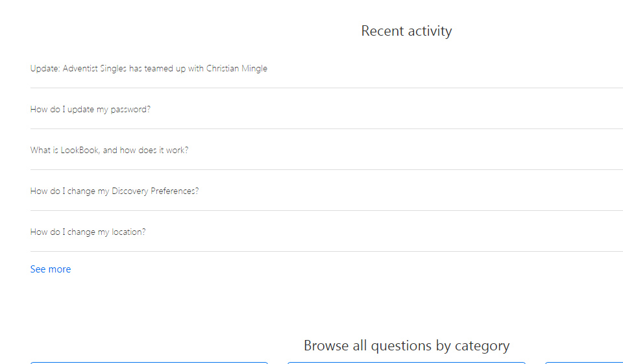Open "What is LookBook, and how does it work?"
Viewport: 623px width, 364px height.
pos(109,150)
